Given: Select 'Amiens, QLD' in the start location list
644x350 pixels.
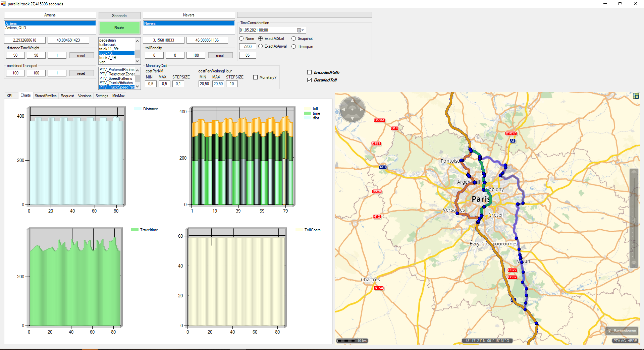Looking at the screenshot, I should click(x=16, y=28).
